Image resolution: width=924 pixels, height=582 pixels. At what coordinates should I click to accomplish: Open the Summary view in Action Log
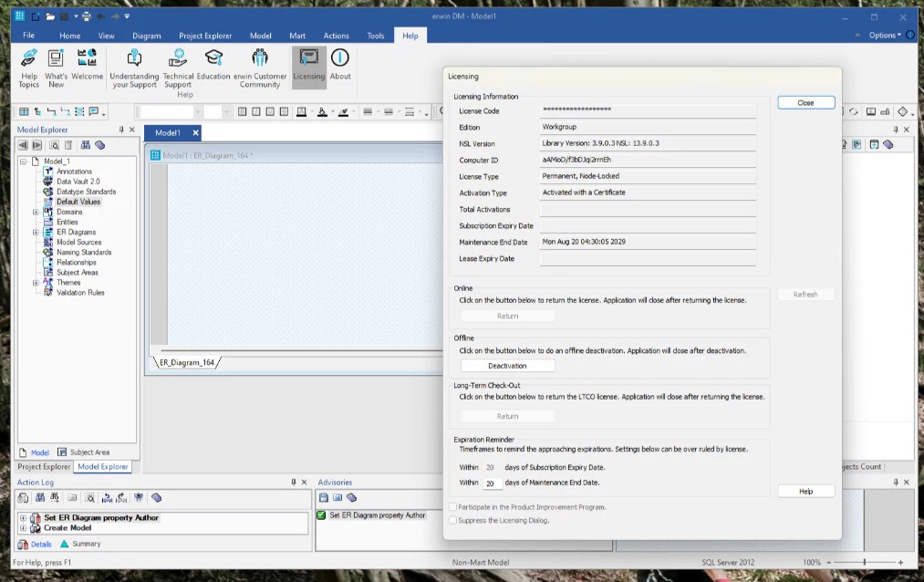(x=81, y=544)
